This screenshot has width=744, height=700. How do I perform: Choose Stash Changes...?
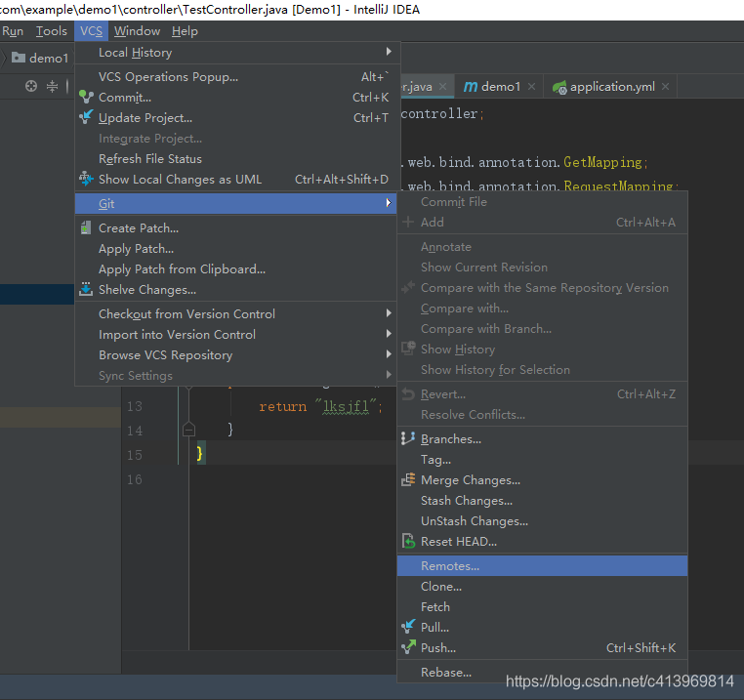[x=542, y=501]
